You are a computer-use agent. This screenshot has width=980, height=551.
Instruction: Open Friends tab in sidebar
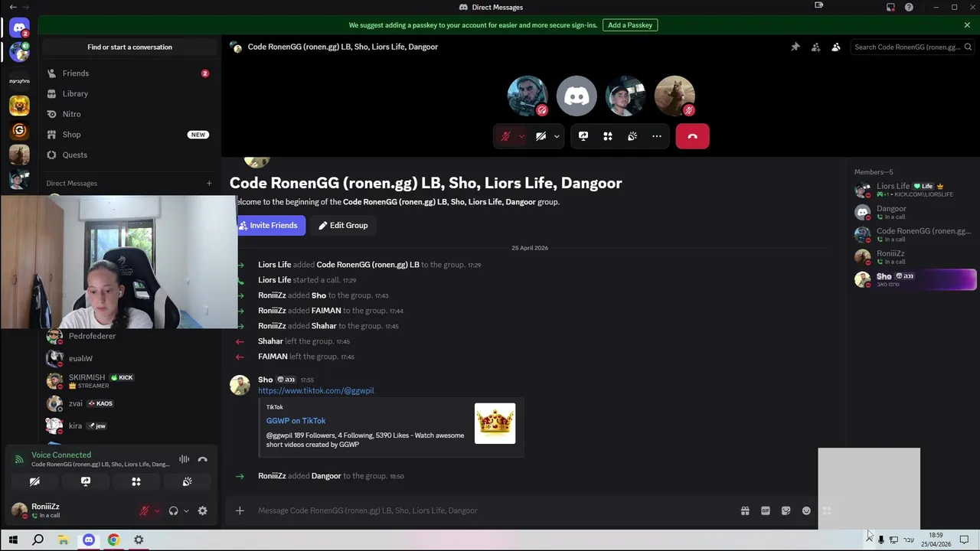pyautogui.click(x=129, y=73)
